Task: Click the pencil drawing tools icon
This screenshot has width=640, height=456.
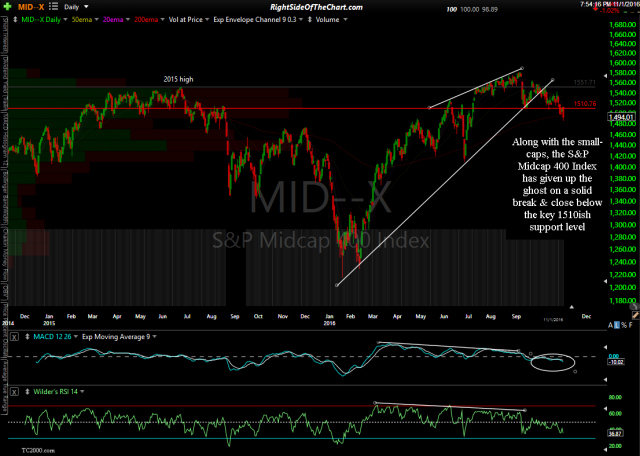Action: pos(635,315)
